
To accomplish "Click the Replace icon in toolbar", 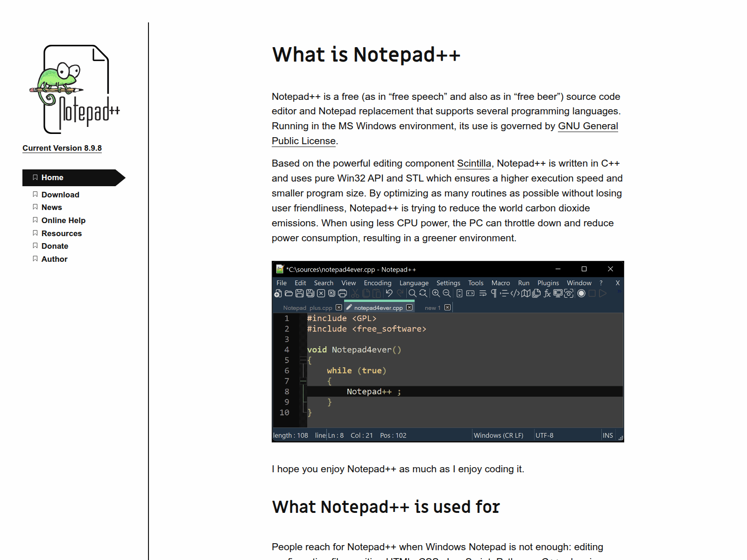I will tap(423, 293).
